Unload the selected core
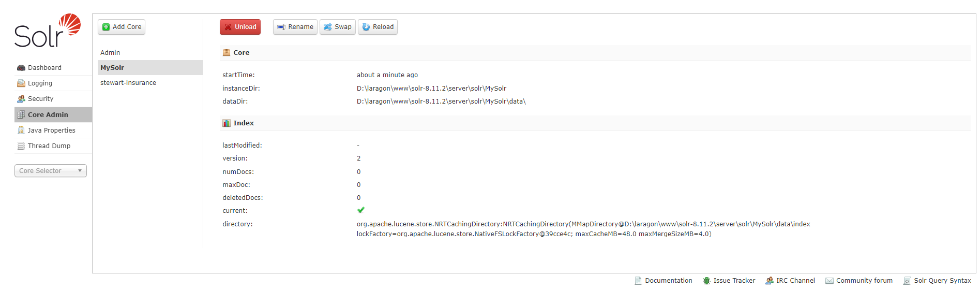Viewport: 980px width, 304px height. click(x=240, y=27)
